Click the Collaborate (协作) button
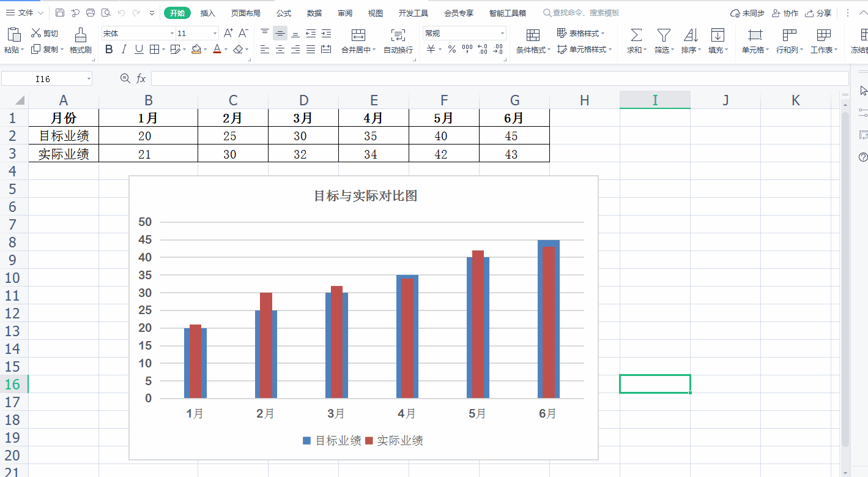Screen dimensions: 868x477 tap(785, 13)
